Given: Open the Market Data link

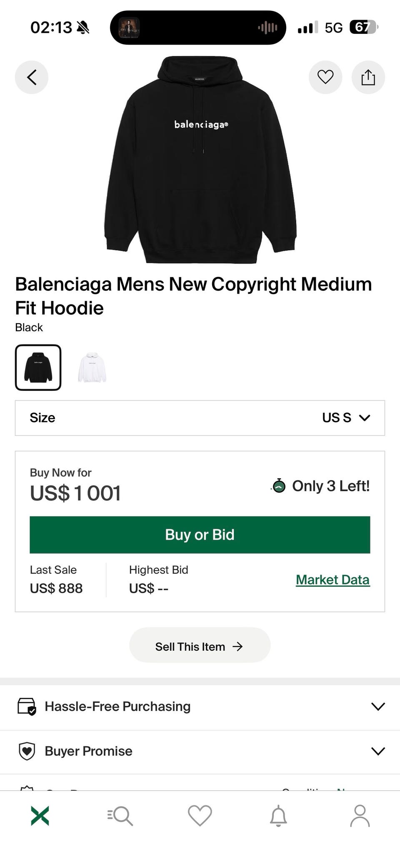Looking at the screenshot, I should coord(332,580).
